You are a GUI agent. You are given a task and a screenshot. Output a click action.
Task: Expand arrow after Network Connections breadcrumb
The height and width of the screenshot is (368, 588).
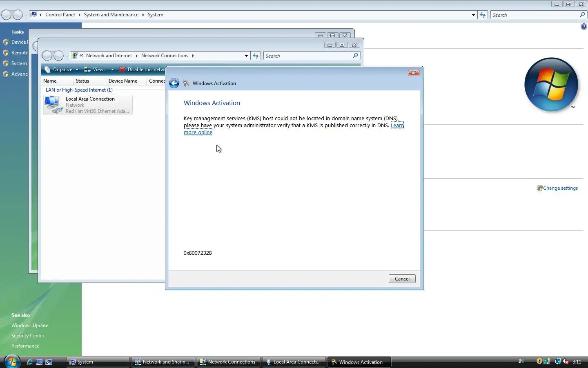(x=193, y=56)
